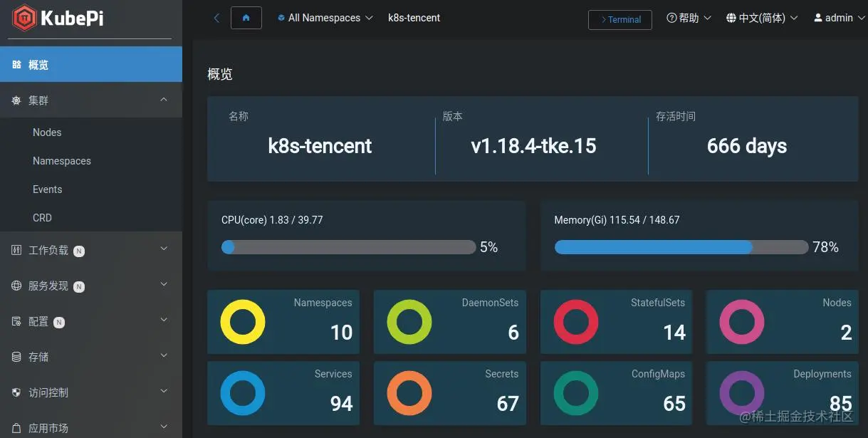Click the Secrets count 67
868x438 pixels.
coord(508,404)
